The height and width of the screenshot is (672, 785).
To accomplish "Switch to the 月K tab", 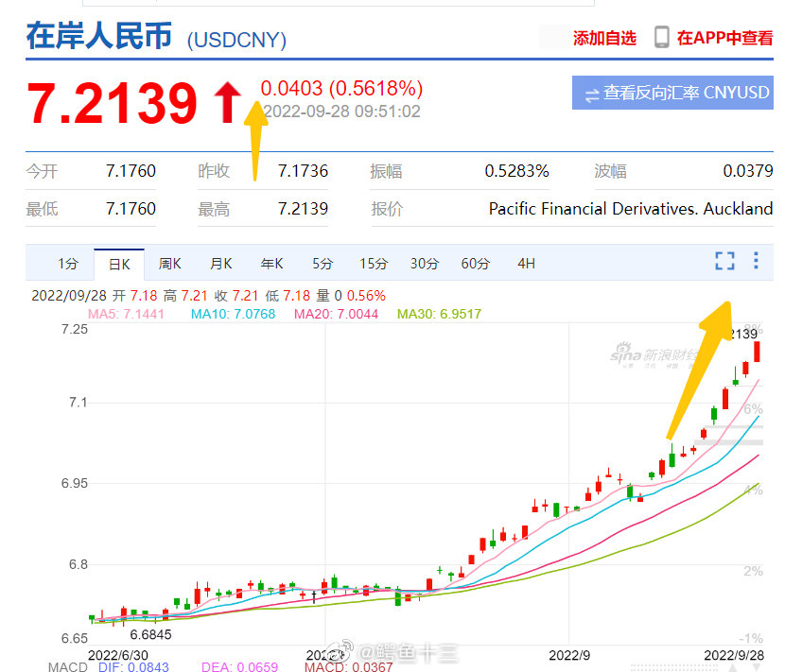I will click(x=220, y=263).
